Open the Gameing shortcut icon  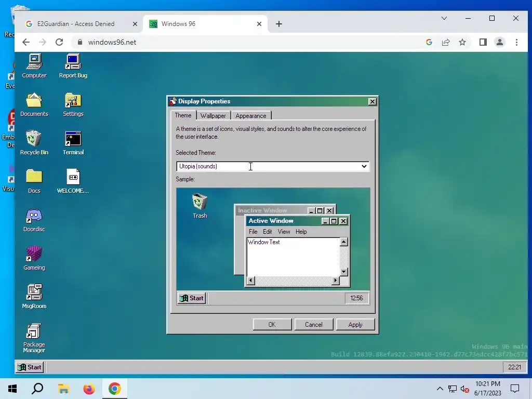tap(34, 258)
